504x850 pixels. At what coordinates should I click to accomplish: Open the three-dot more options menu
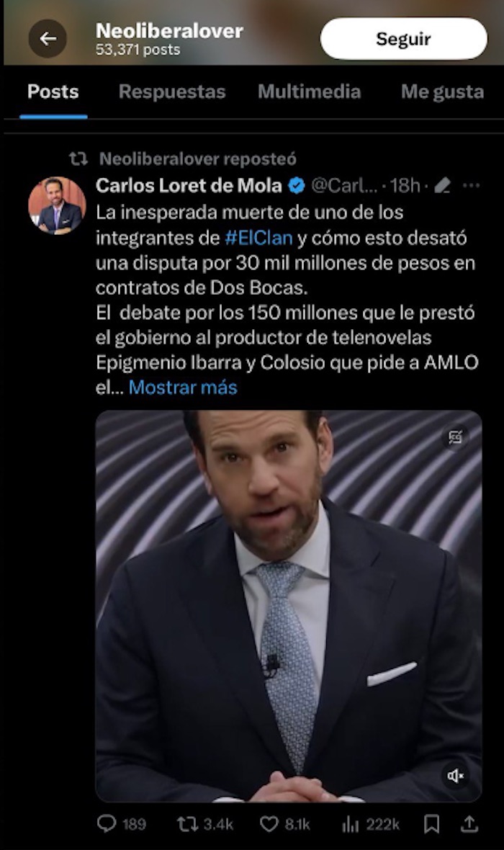pos(471,186)
